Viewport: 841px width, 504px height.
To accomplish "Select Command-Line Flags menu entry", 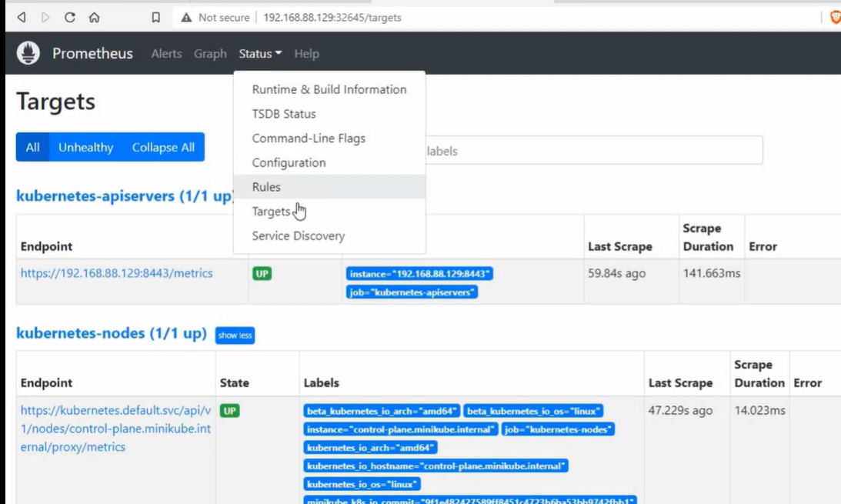I will point(329,139).
